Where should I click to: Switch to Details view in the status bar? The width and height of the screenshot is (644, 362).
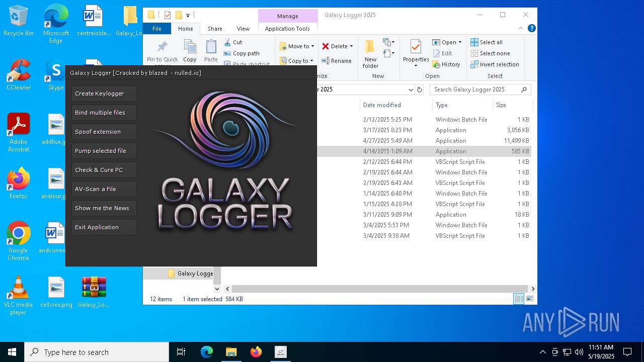click(519, 299)
